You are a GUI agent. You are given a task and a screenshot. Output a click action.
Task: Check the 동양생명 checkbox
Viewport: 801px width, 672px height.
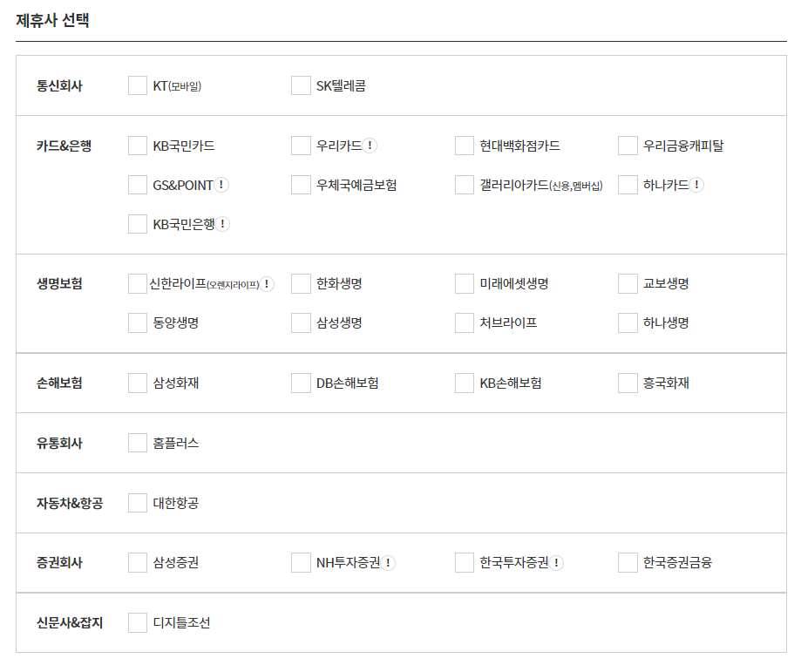pos(138,323)
